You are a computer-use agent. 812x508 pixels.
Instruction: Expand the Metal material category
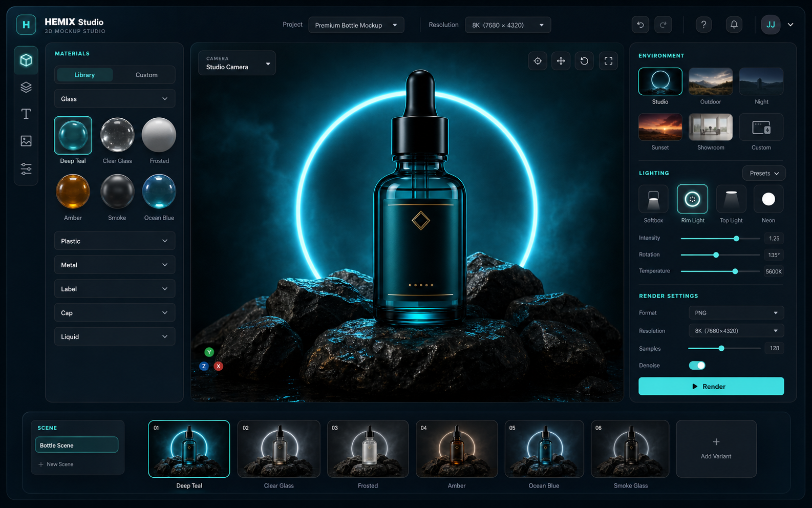tap(115, 265)
